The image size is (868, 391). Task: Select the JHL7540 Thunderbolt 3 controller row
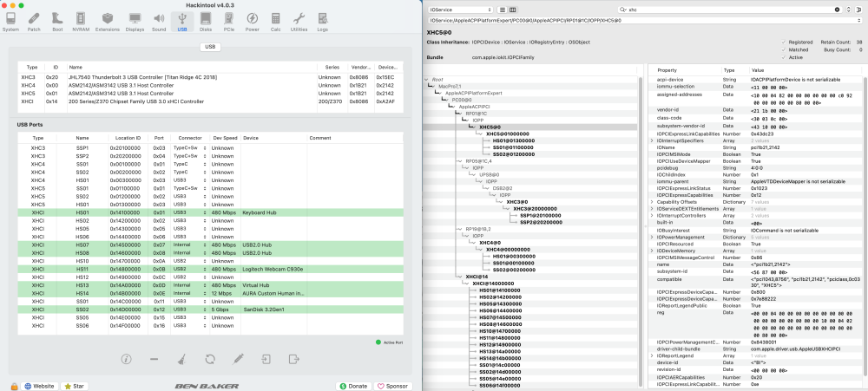tap(210, 77)
